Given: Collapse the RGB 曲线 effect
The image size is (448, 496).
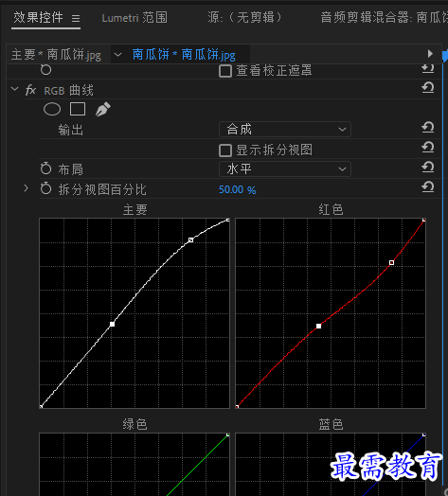Looking at the screenshot, I should coord(14,89).
